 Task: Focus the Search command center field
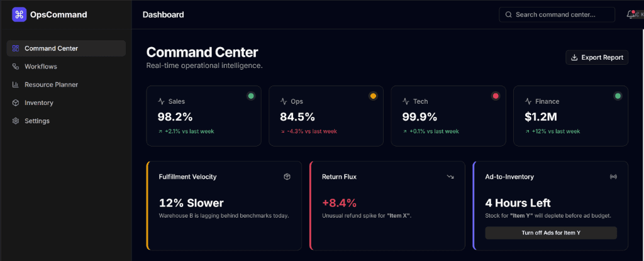point(557,14)
